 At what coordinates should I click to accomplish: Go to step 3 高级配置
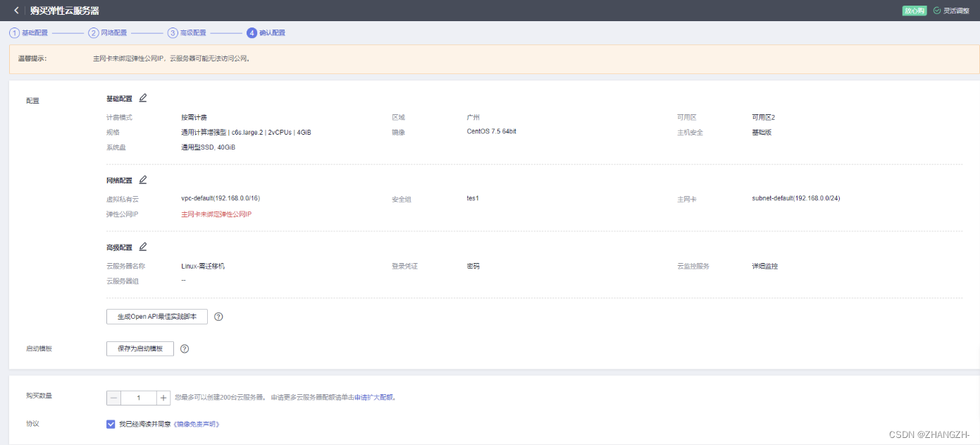tap(187, 32)
